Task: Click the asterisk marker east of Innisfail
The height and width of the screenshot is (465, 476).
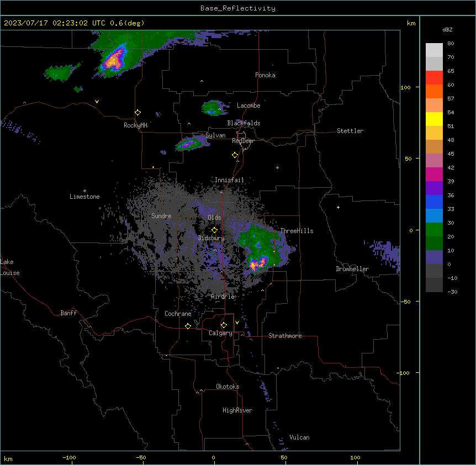Action: [277, 167]
